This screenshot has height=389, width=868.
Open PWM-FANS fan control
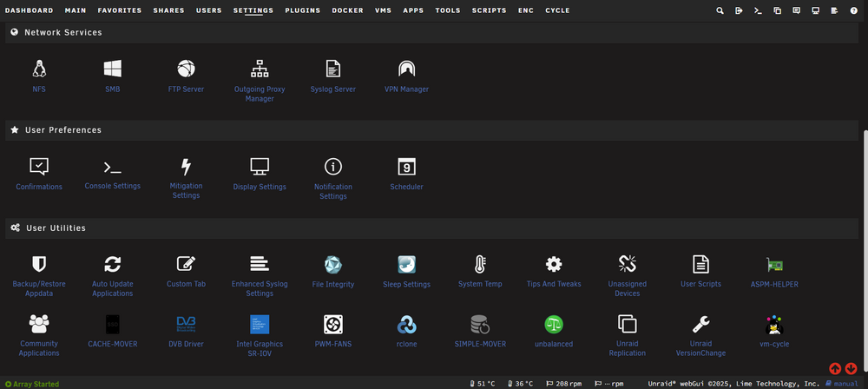[x=332, y=332]
